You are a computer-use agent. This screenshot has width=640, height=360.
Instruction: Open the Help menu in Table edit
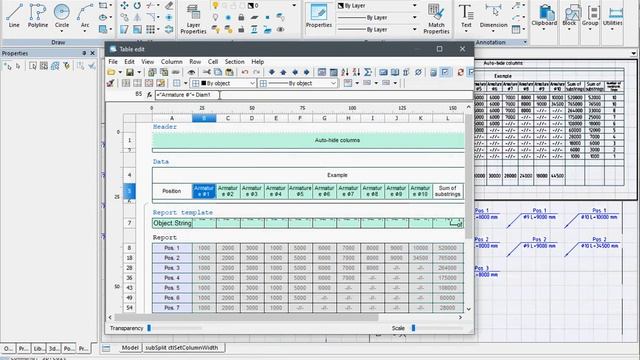pos(257,62)
